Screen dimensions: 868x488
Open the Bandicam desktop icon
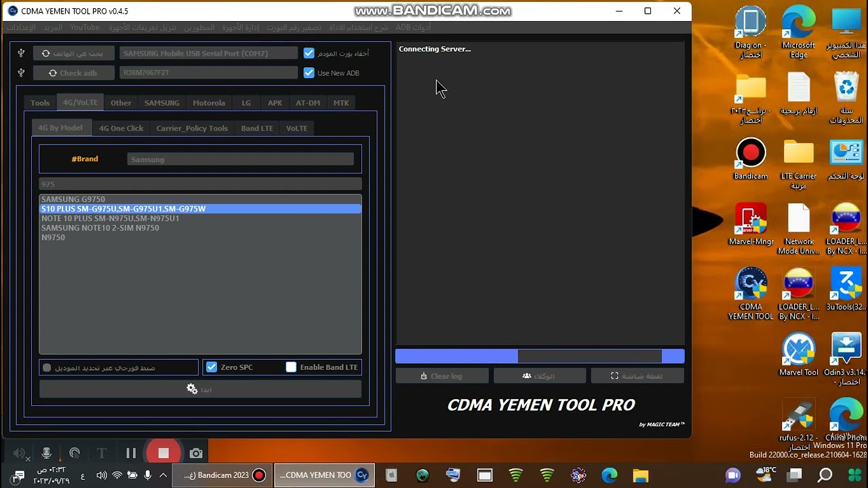click(x=751, y=159)
